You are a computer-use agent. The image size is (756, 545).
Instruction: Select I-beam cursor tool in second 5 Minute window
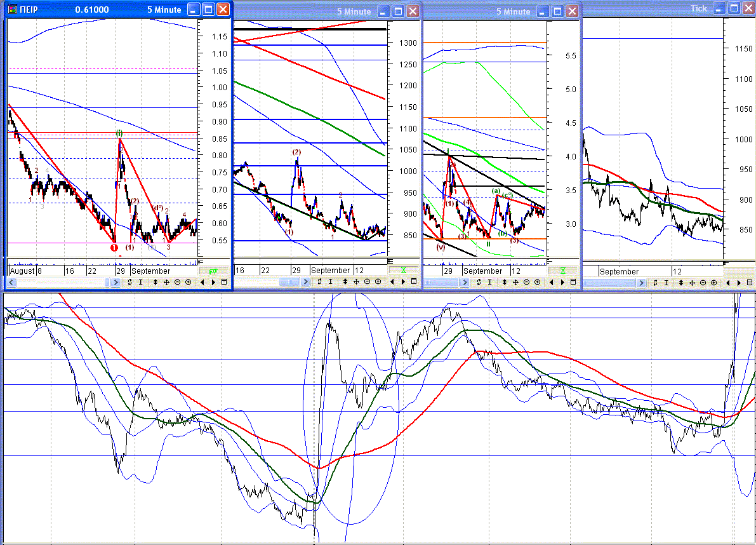tap(330, 281)
